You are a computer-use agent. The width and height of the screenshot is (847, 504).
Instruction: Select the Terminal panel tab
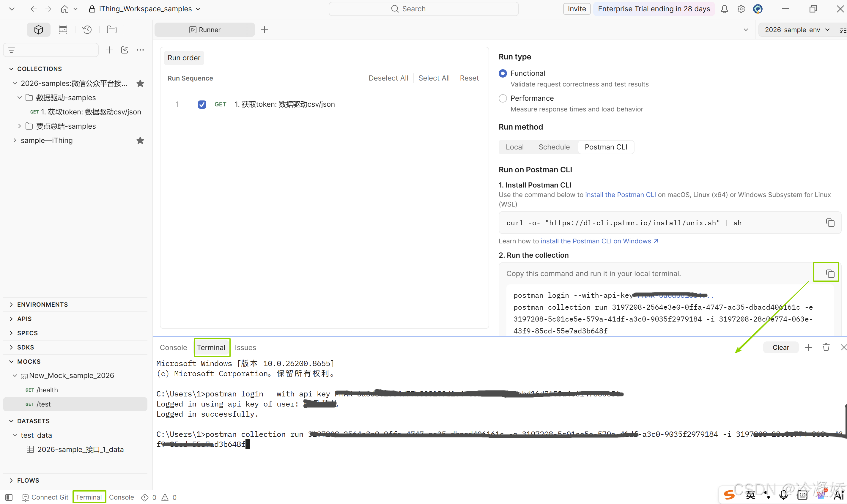pyautogui.click(x=211, y=347)
